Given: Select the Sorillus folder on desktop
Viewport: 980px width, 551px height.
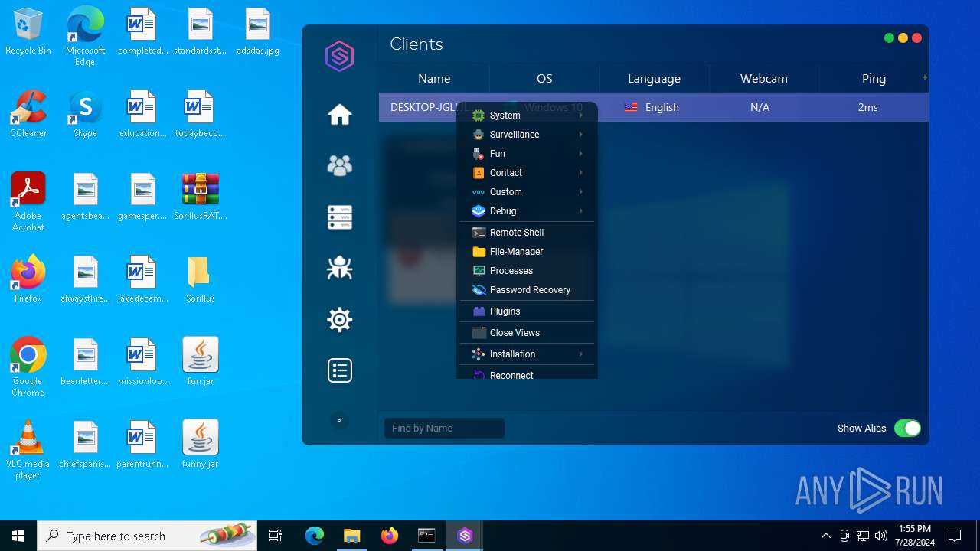Looking at the screenshot, I should (201, 279).
